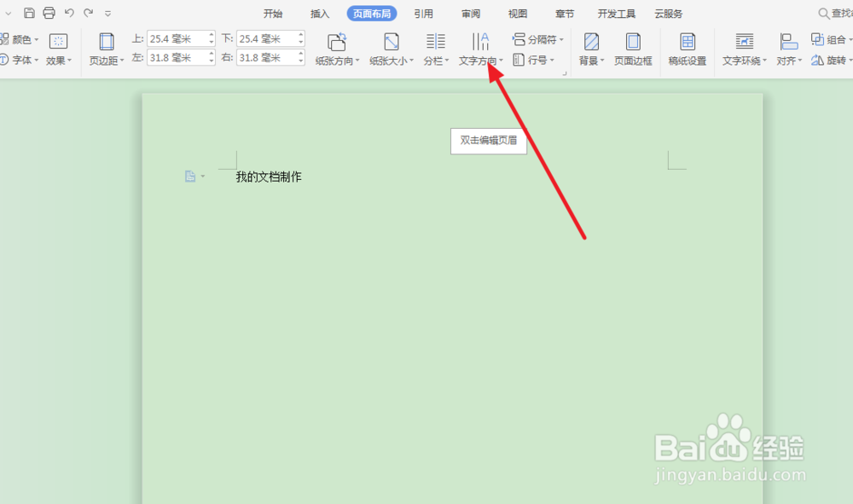
Task: Click the 保存 save icon
Action: (29, 13)
